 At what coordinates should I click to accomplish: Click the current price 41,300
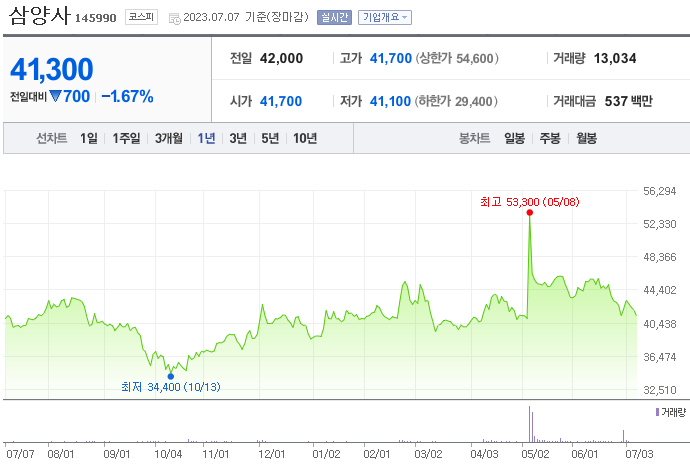[x=51, y=70]
